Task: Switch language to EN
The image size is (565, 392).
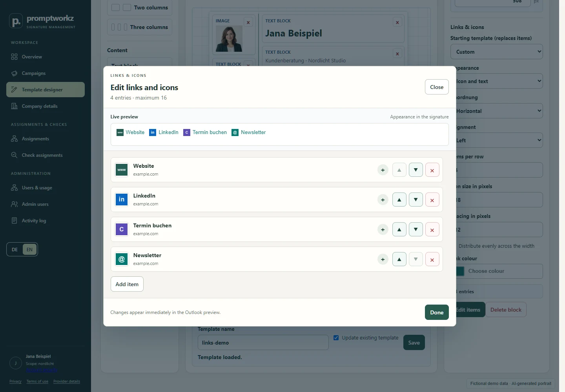Action: [x=29, y=249]
